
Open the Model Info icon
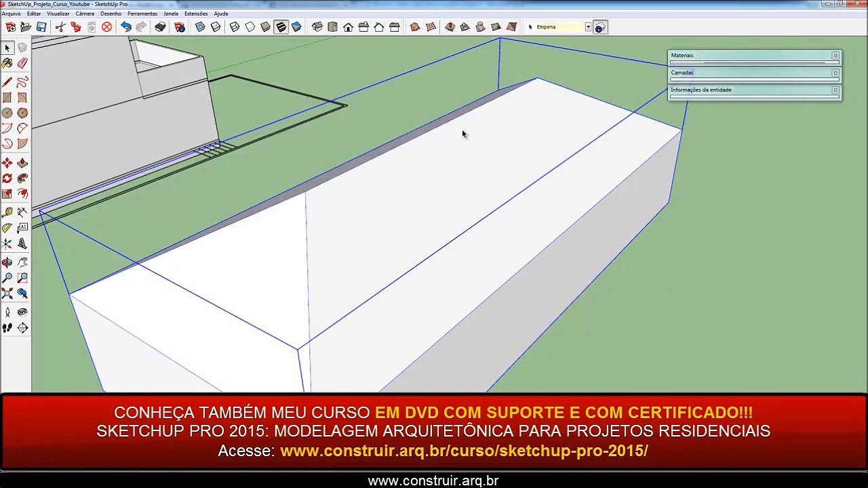point(179,27)
